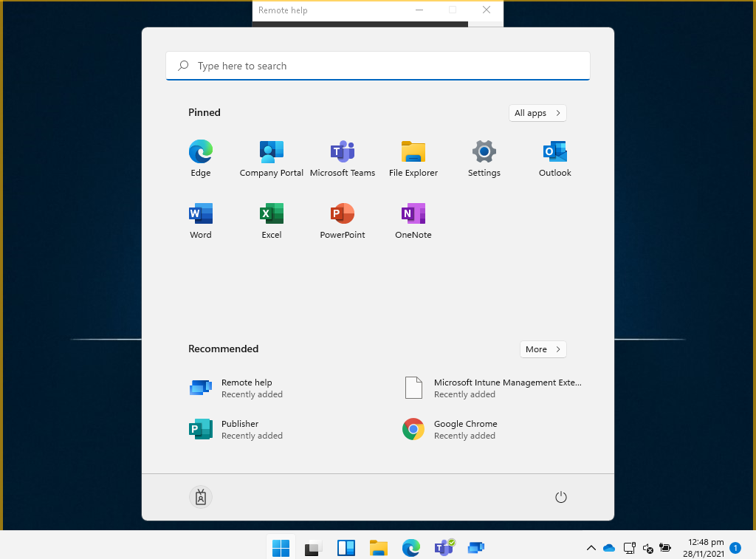Switch to Remote help on taskbar
Image resolution: width=756 pixels, height=559 pixels.
tap(476, 548)
